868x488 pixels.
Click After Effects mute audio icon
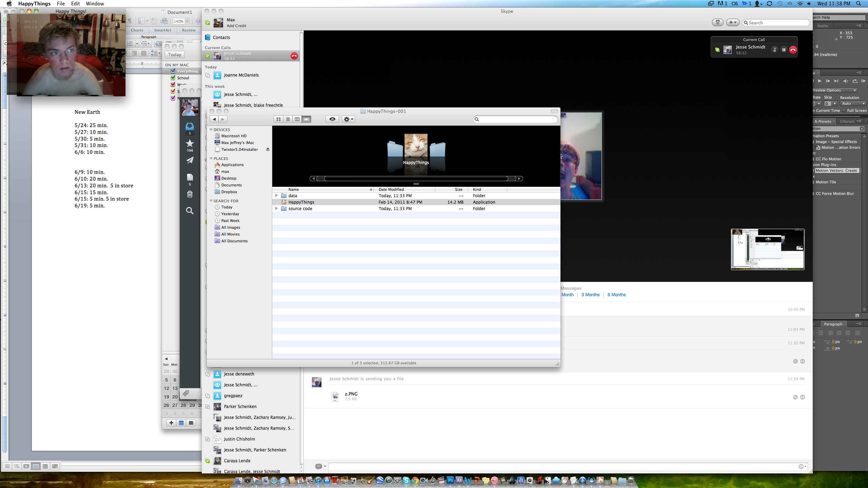[x=845, y=81]
